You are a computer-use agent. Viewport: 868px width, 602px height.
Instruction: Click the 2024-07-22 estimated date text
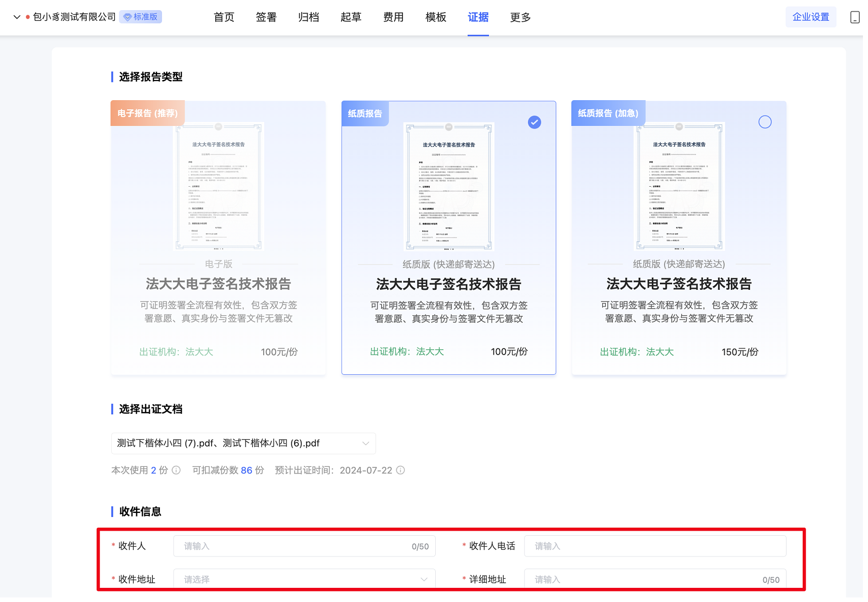point(366,470)
